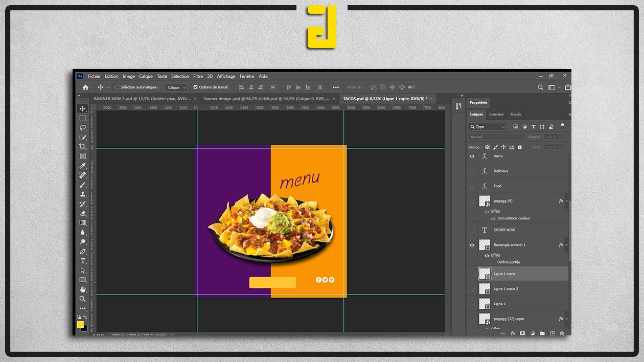Select the Move tool in the toolbox
The height and width of the screenshot is (362, 644).
pyautogui.click(x=82, y=108)
